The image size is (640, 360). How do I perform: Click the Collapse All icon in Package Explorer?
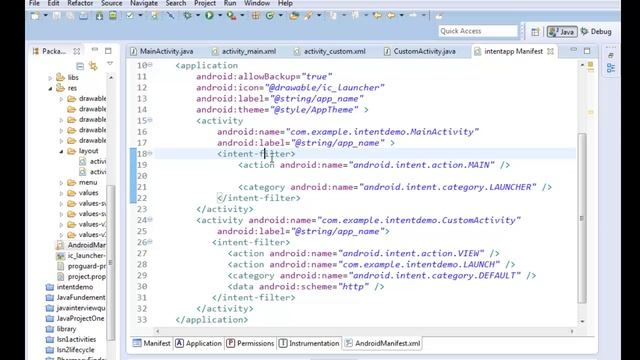tap(80, 66)
